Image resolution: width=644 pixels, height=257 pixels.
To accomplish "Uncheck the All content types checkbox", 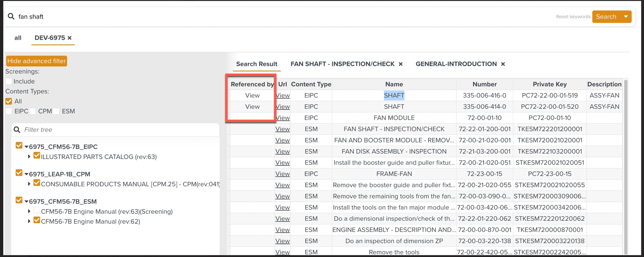I will [9, 101].
